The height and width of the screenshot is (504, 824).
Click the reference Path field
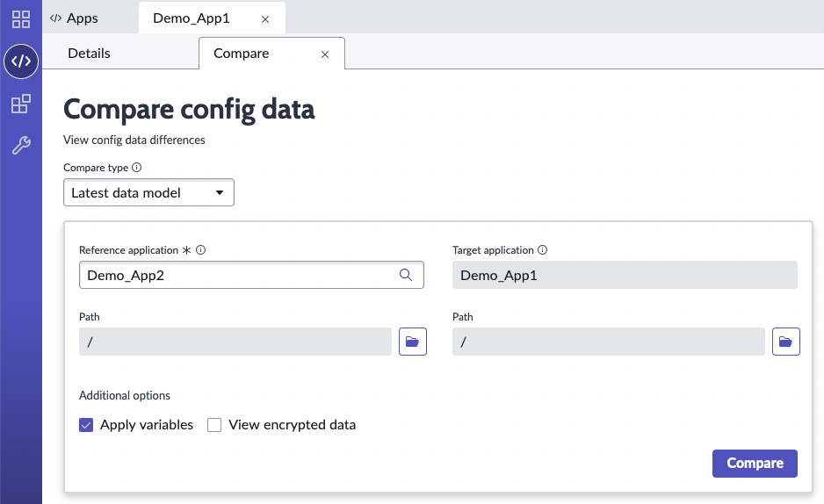pyautogui.click(x=235, y=342)
